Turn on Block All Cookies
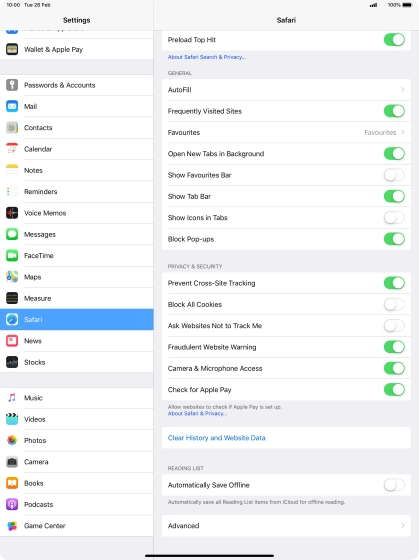 [x=394, y=304]
